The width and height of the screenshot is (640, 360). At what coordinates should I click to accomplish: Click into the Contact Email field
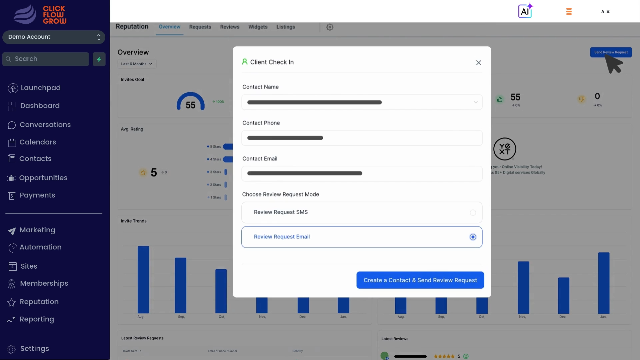[362, 173]
